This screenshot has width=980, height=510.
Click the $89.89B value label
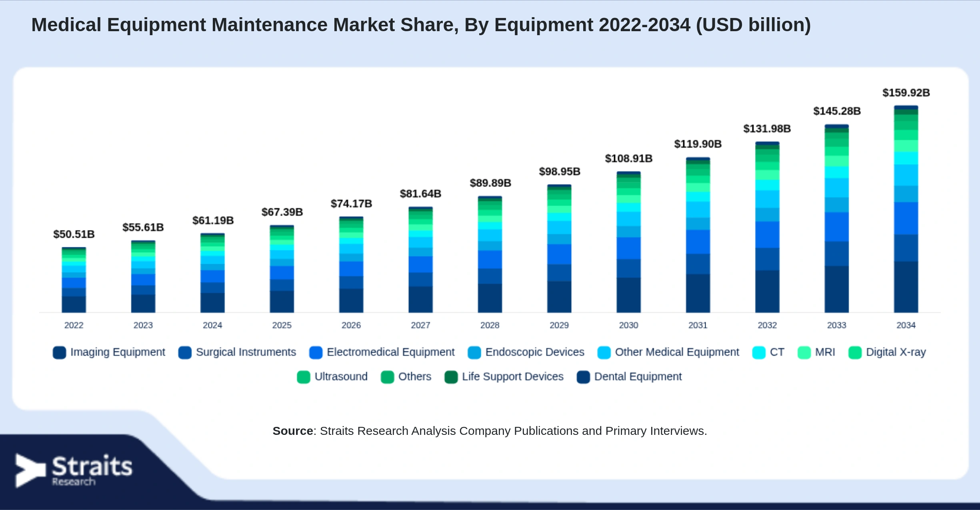[x=490, y=183]
